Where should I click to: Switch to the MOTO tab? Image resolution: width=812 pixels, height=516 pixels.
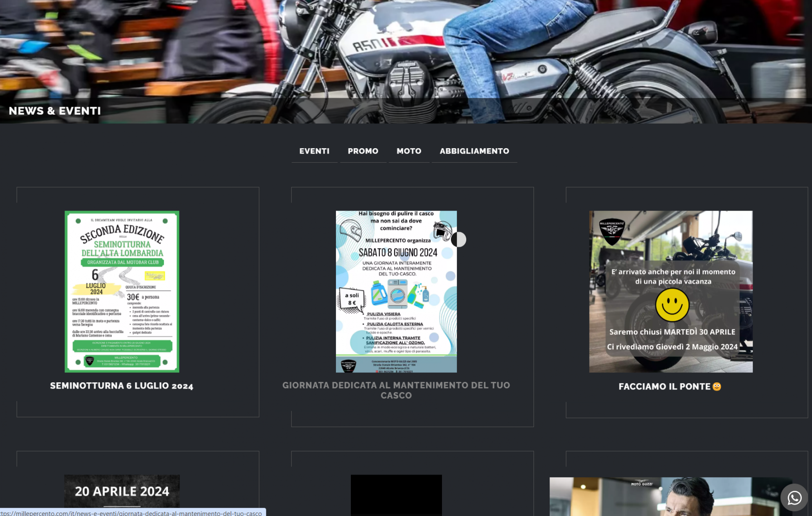[409, 151]
